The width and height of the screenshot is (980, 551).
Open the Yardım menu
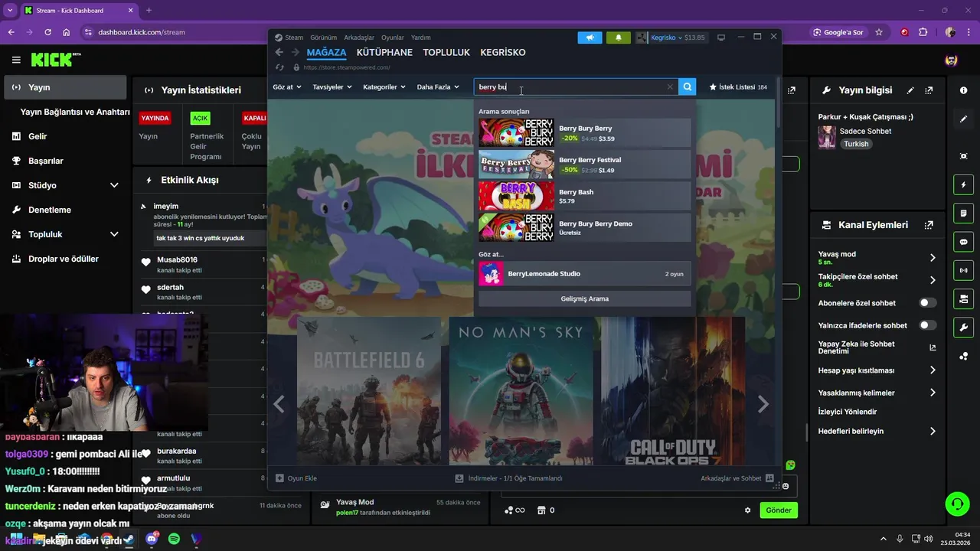tap(421, 37)
